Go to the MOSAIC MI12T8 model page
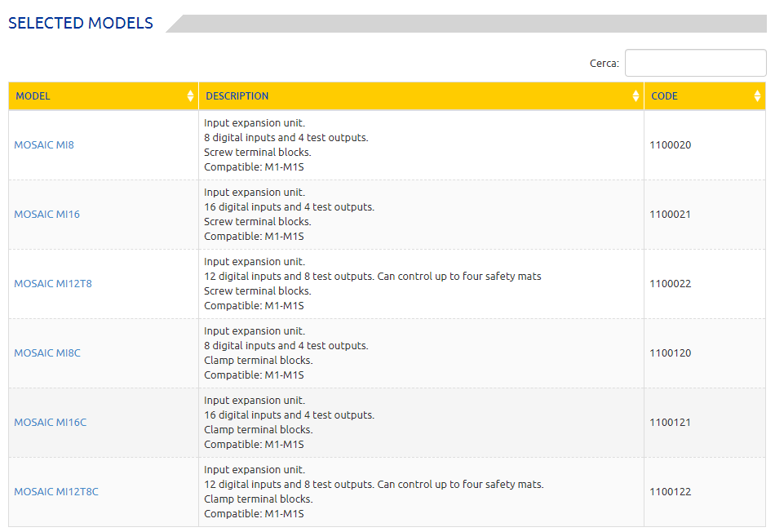Viewport: 775px width, 532px height. coord(53,284)
